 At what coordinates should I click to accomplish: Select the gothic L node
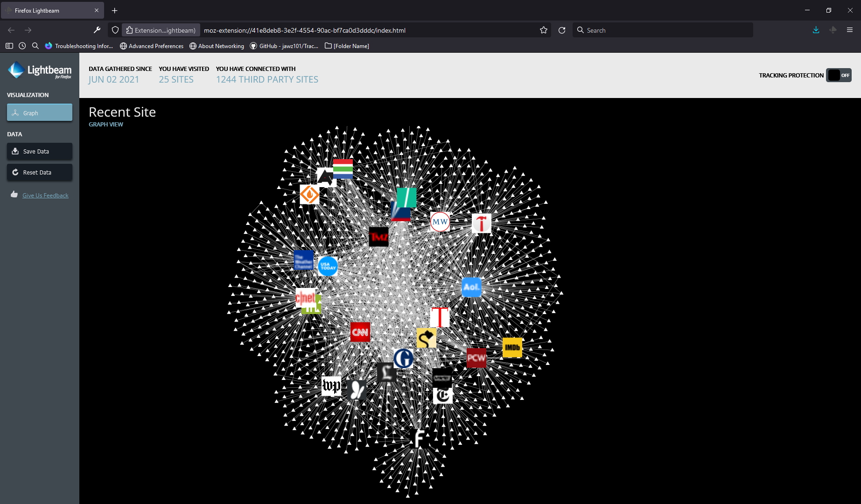(387, 372)
